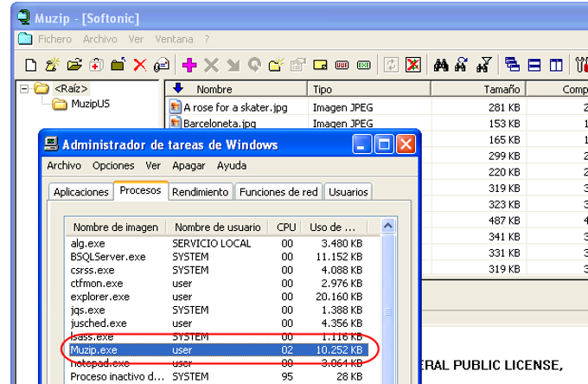Open the Funciones de red tab
Screen dimensions: 588x384
pyautogui.click(x=278, y=192)
